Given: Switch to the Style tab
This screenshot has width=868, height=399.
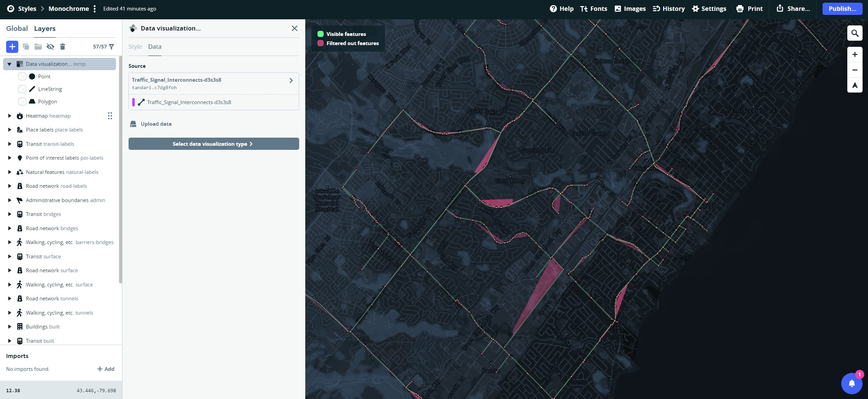Looking at the screenshot, I should click(x=135, y=47).
